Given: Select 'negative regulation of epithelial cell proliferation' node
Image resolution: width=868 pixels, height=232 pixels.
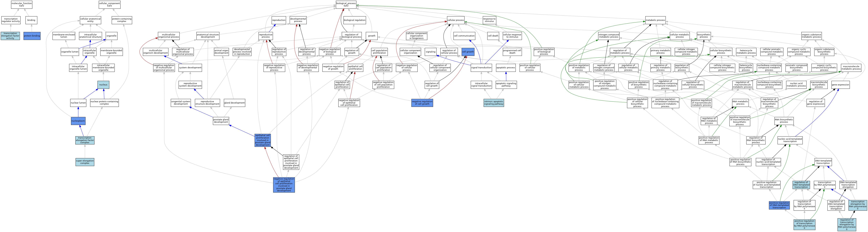Looking at the screenshot, I should point(349,103).
